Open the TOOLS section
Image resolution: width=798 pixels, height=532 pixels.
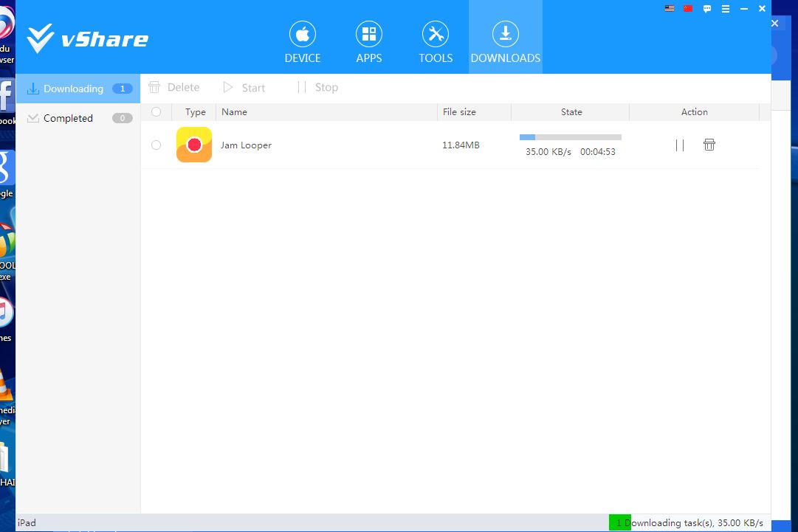tap(436, 43)
